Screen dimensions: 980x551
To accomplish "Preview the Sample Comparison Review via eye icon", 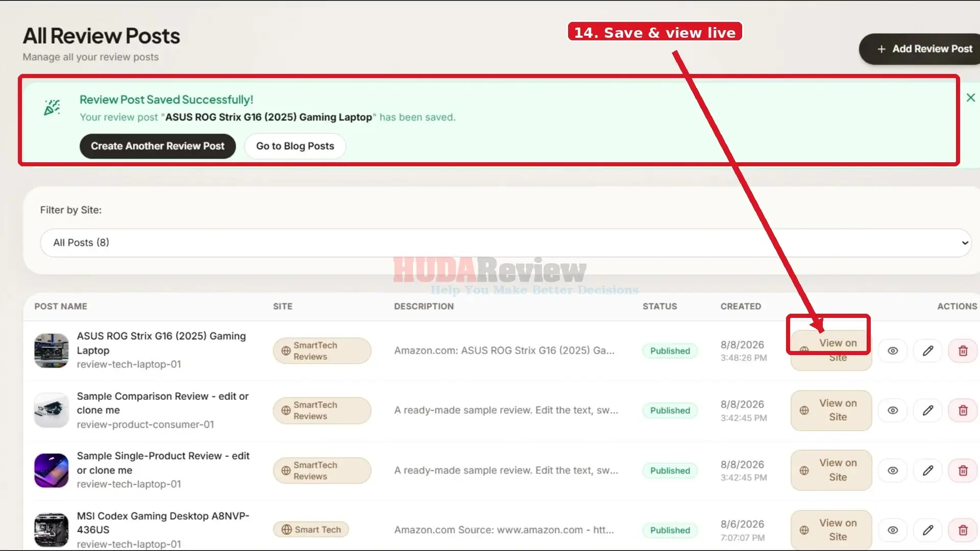I will [893, 410].
